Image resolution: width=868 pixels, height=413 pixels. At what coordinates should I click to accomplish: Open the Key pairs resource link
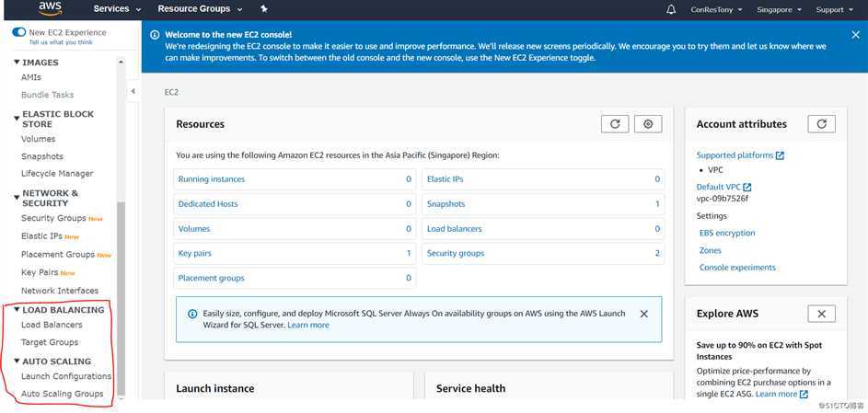tap(195, 253)
